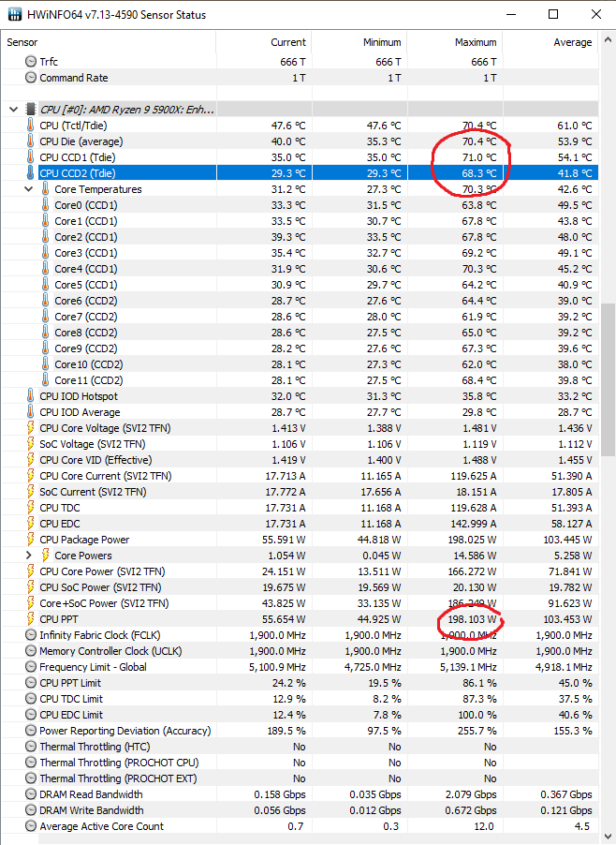Click thermometer icon of Core0 (CCD1)
The height and width of the screenshot is (845, 616).
coord(45,205)
